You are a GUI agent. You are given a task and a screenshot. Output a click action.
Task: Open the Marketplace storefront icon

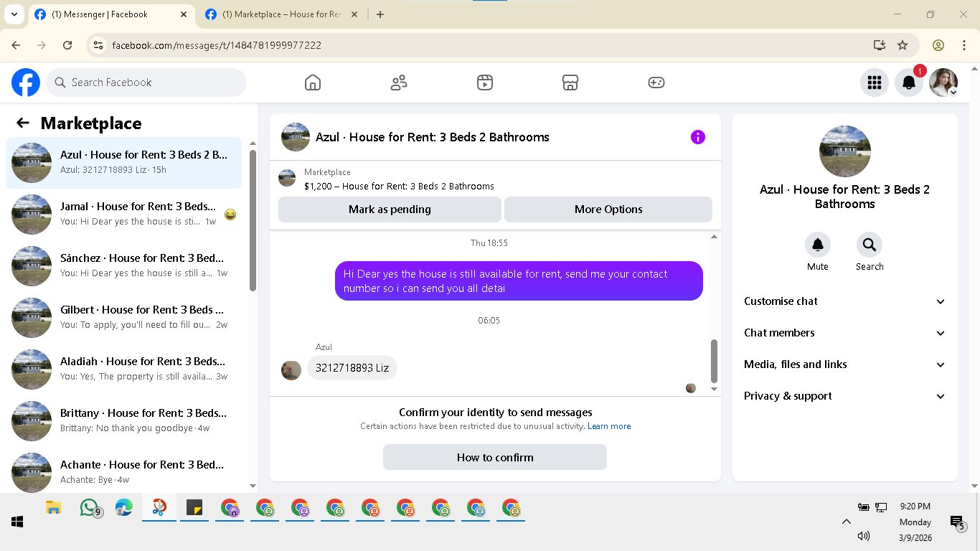click(570, 83)
